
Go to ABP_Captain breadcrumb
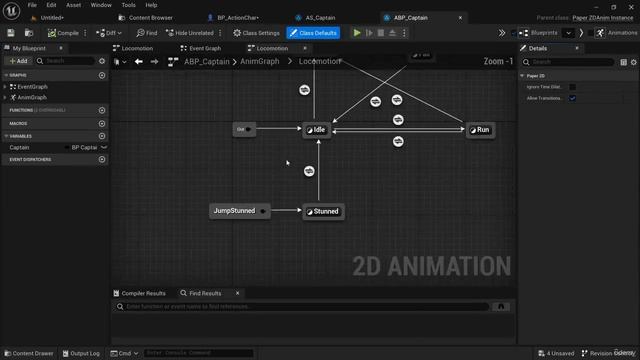(x=207, y=61)
